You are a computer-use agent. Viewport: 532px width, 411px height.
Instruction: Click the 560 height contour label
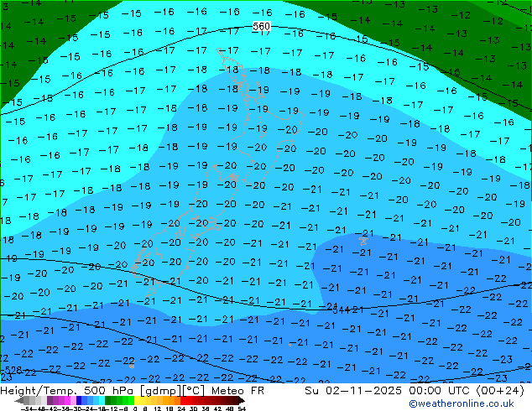pyautogui.click(x=262, y=26)
